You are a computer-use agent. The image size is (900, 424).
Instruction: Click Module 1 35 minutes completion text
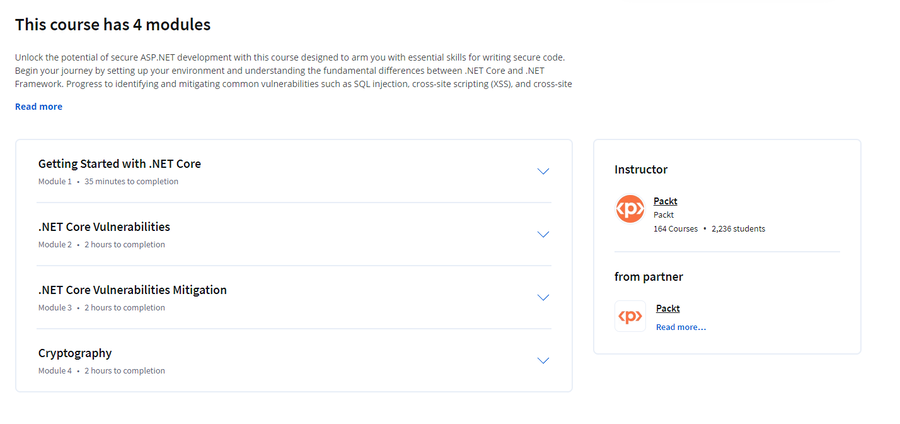point(108,181)
